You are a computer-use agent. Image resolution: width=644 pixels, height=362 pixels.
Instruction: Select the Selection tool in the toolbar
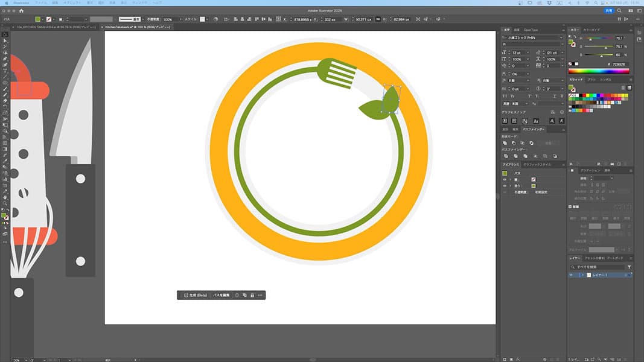(5, 34)
